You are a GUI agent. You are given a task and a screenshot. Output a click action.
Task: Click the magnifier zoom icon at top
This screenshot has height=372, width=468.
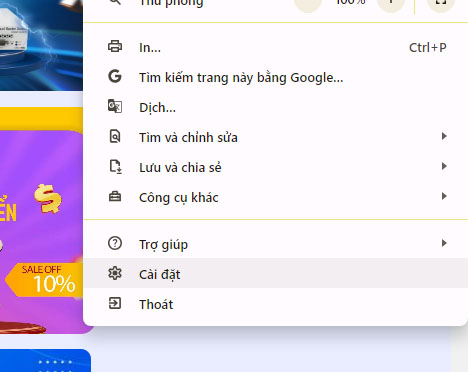click(x=115, y=2)
